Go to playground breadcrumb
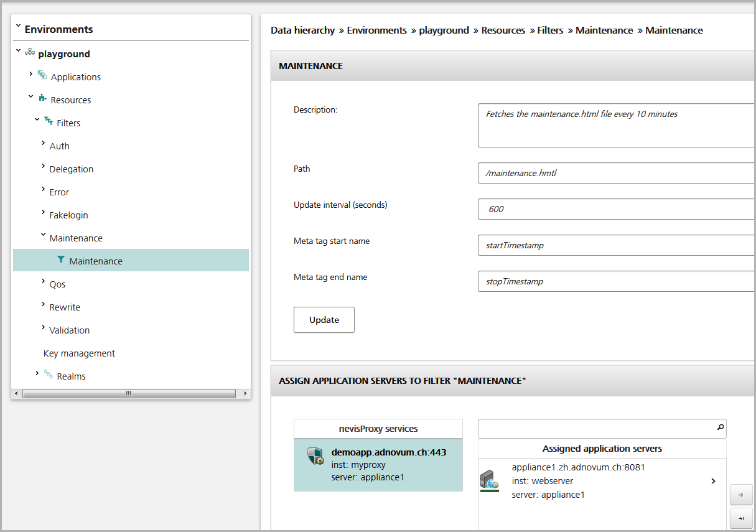 point(444,30)
